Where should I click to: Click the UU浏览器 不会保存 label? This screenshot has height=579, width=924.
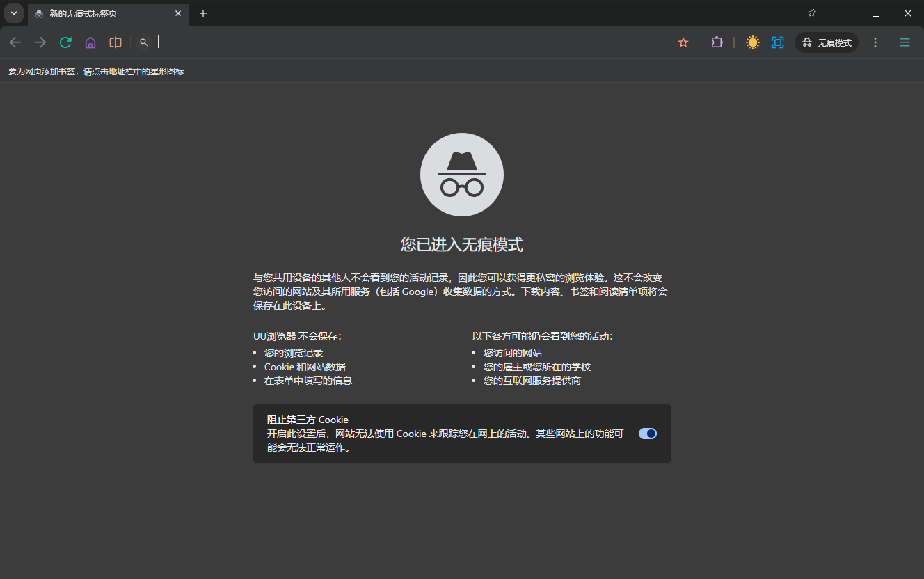point(298,336)
